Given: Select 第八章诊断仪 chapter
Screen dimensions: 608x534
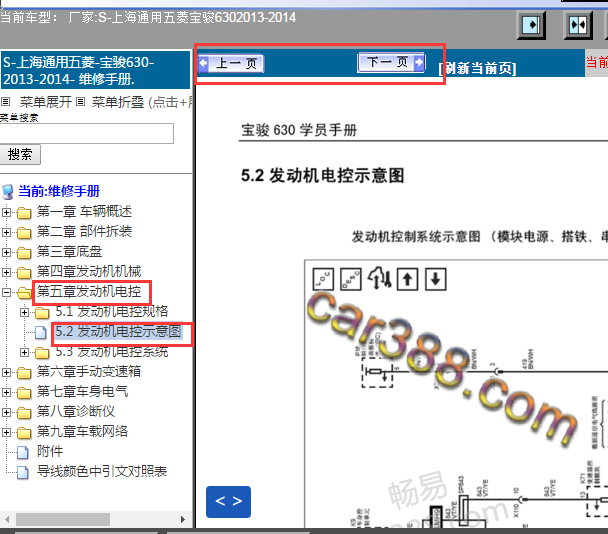Looking at the screenshot, I should pos(76,411).
